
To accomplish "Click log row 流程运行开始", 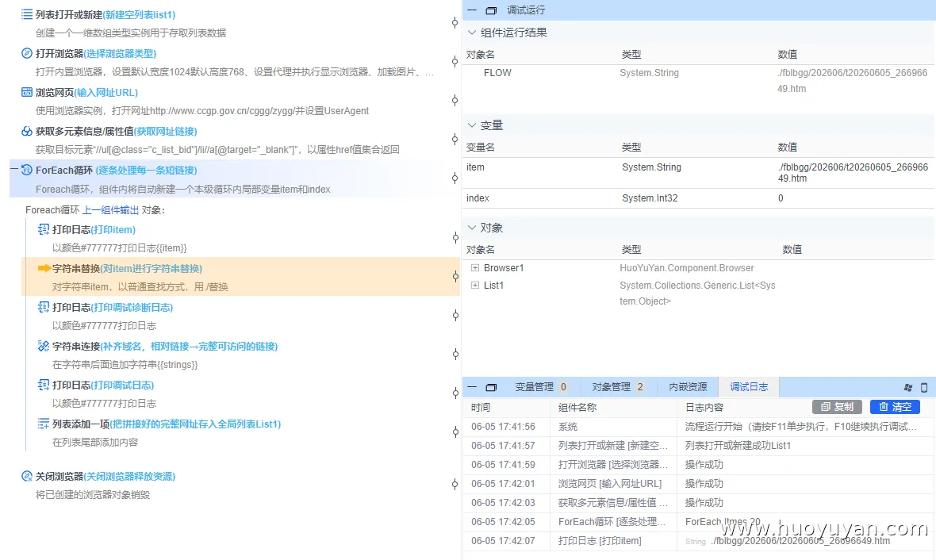I will pyautogui.click(x=698, y=426).
